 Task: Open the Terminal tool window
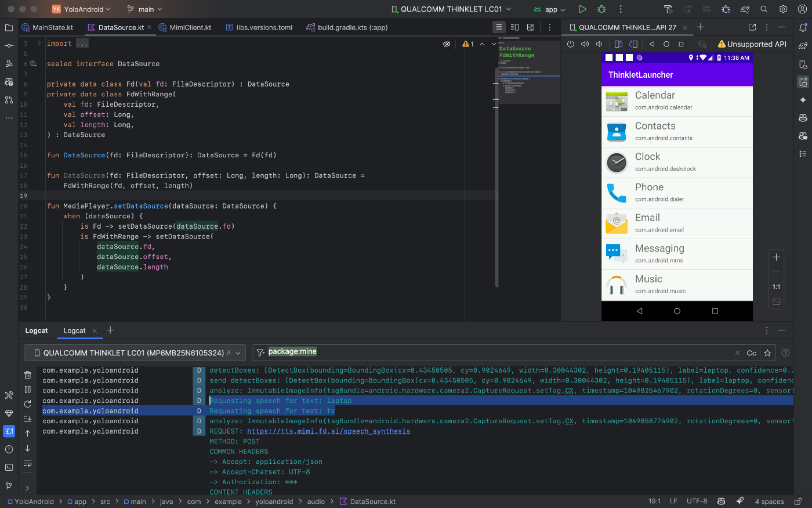pos(9,467)
